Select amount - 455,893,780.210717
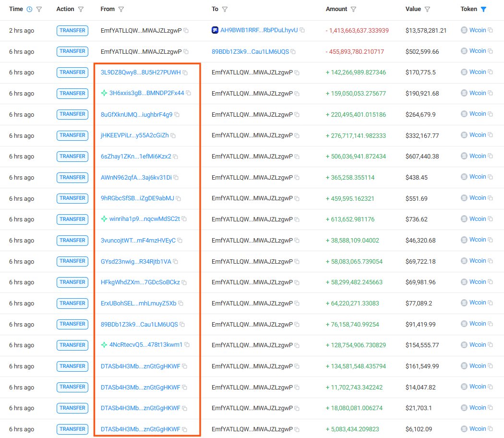504x438 pixels. click(x=355, y=51)
